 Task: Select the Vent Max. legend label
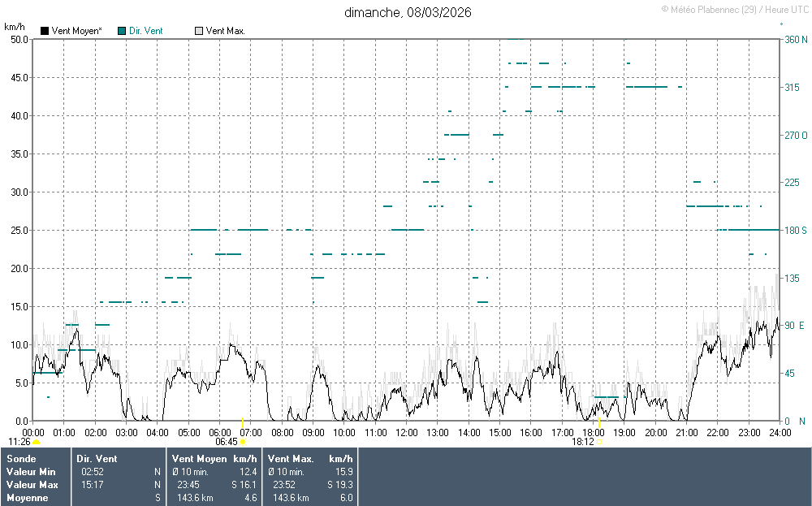[226, 31]
